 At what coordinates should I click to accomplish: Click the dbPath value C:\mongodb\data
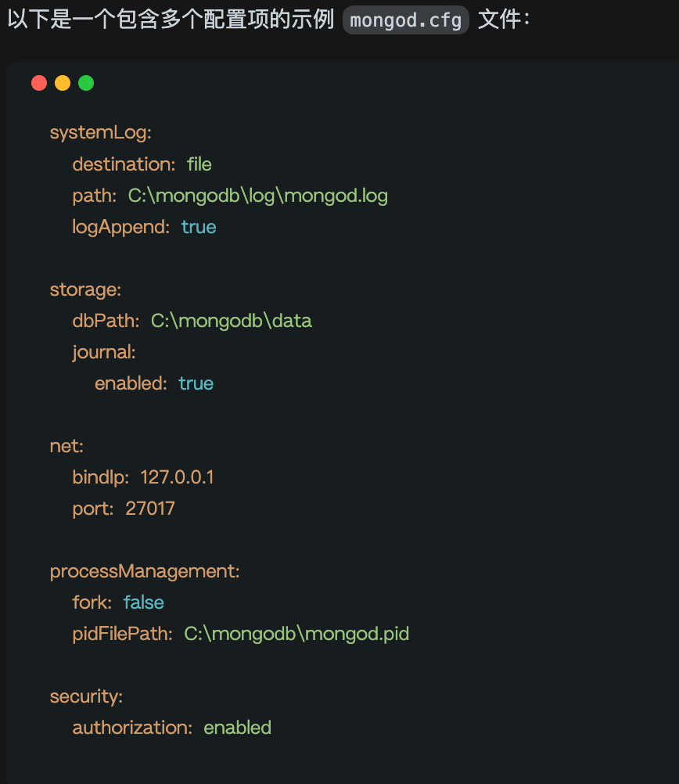pos(232,321)
